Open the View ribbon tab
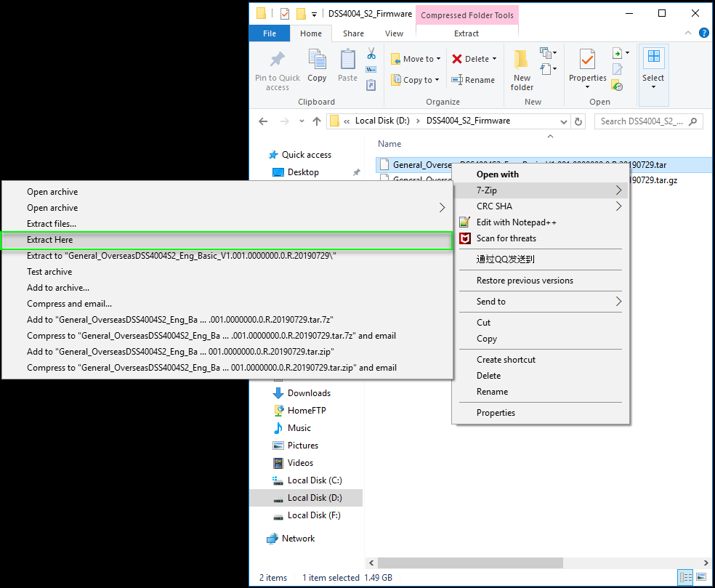The height and width of the screenshot is (588, 715). 394,33
